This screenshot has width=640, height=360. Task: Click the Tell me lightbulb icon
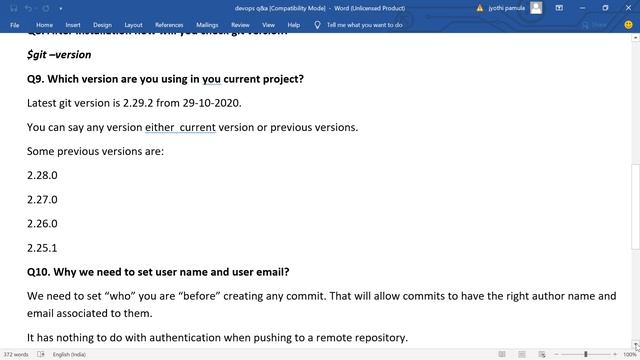click(317, 25)
